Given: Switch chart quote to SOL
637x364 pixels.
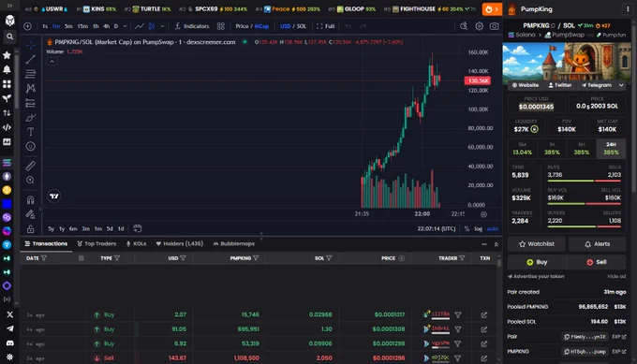Looking at the screenshot, I should (x=302, y=26).
